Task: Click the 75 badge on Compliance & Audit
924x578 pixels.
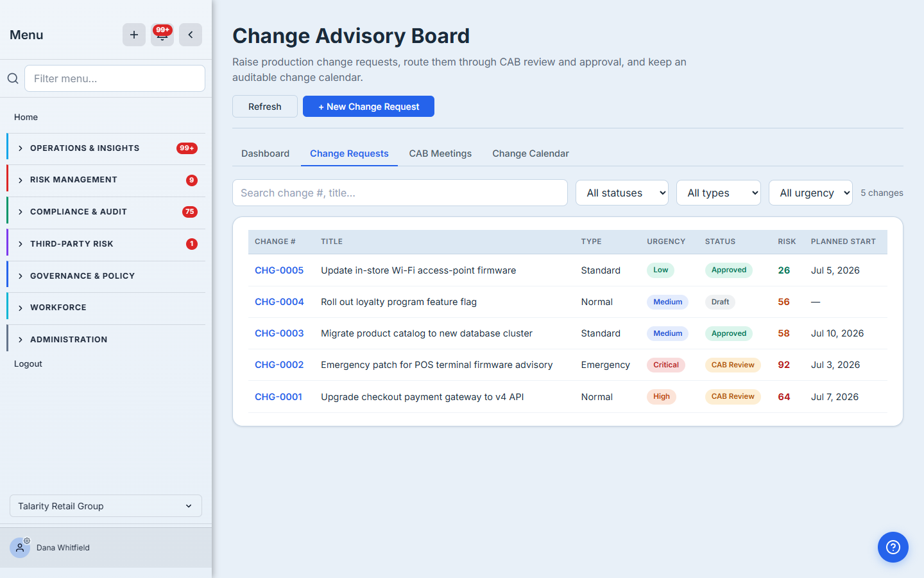Action: point(189,212)
